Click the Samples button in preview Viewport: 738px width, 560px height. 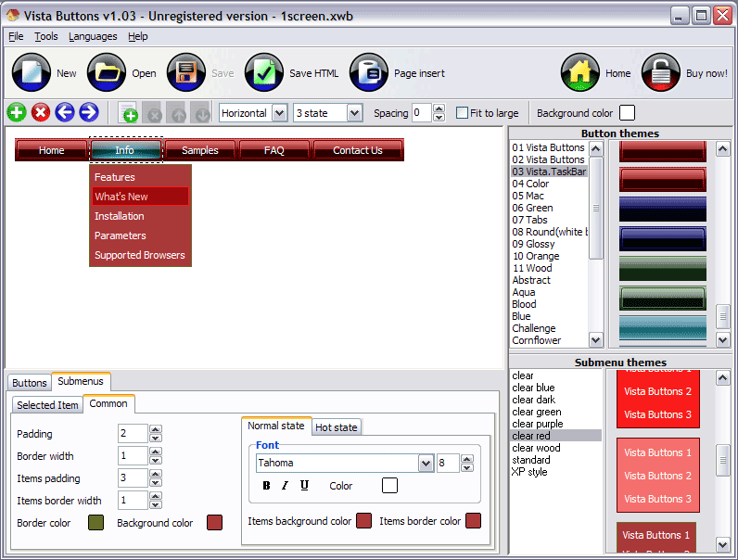tap(200, 150)
